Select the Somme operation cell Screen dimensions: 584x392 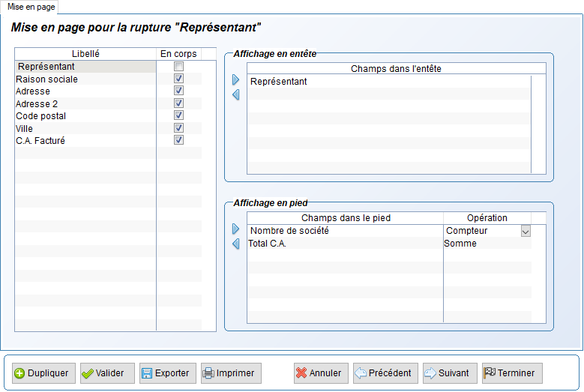487,244
